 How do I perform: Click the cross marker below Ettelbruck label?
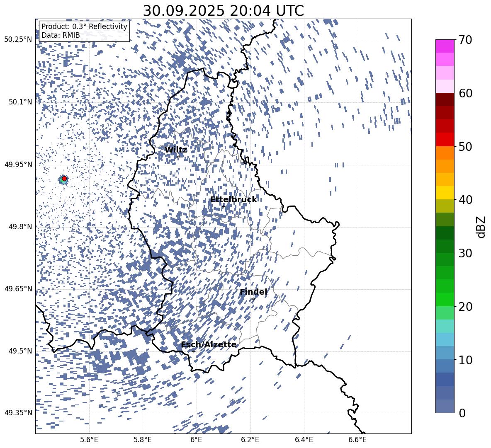[x=223, y=206]
